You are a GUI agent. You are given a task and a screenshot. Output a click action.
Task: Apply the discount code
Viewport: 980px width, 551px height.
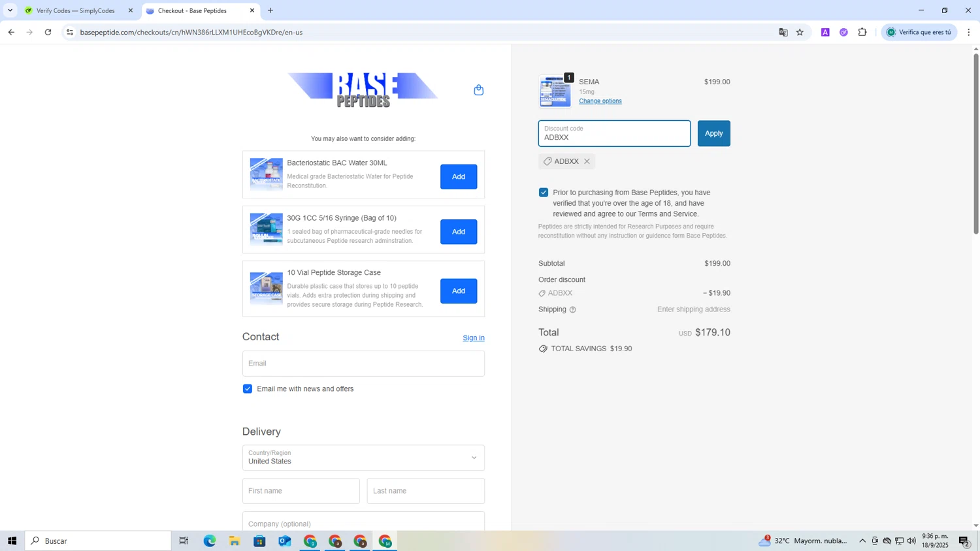(713, 133)
